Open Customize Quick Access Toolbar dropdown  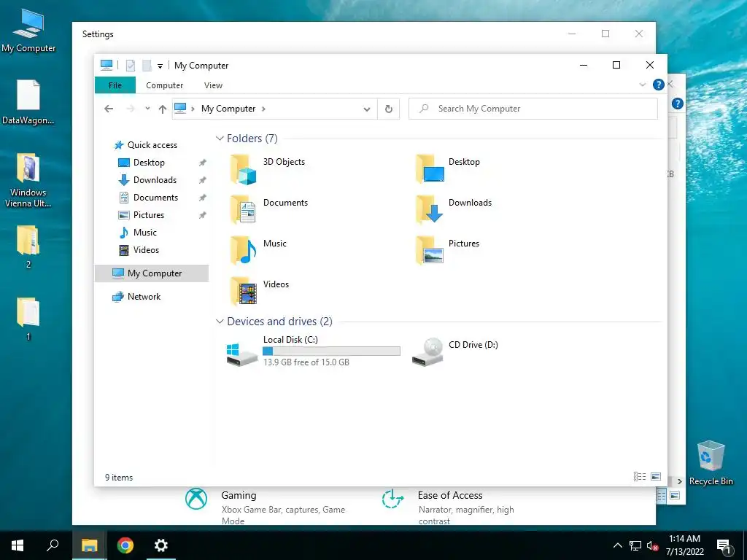[x=160, y=66]
